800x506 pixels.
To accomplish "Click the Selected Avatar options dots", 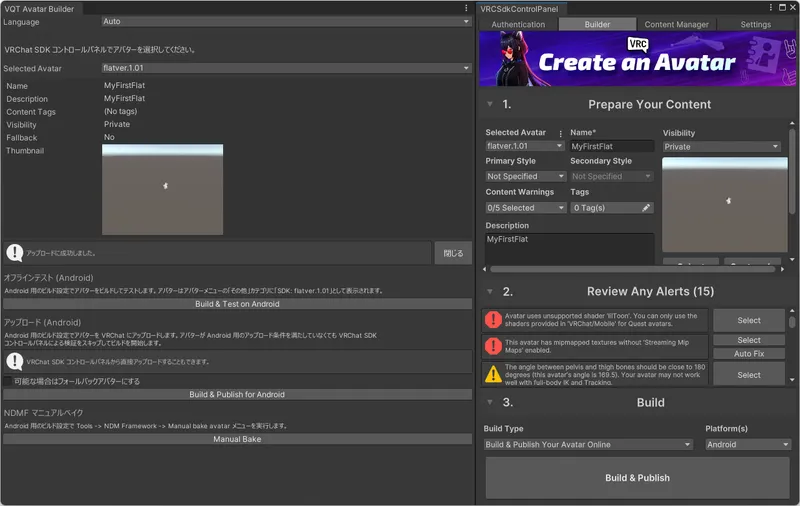I will point(560,134).
